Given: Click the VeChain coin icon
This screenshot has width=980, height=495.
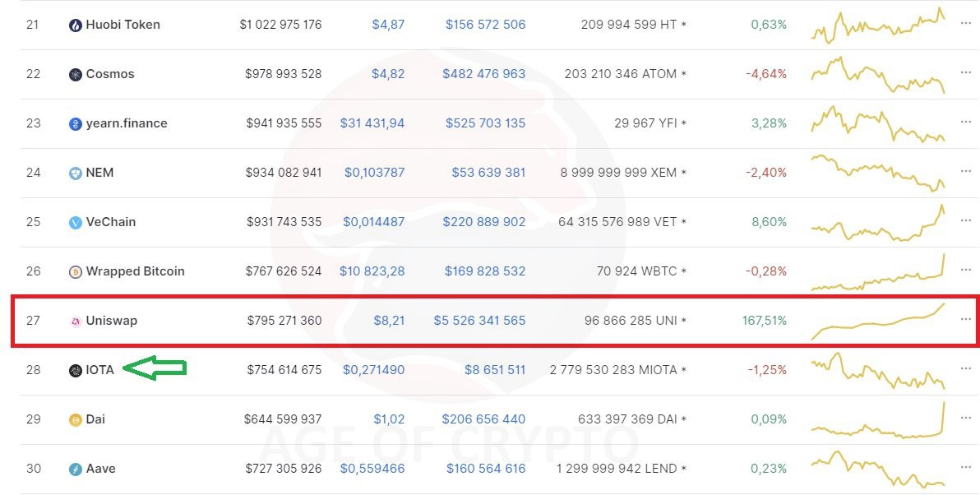Looking at the screenshot, I should coord(75,223).
